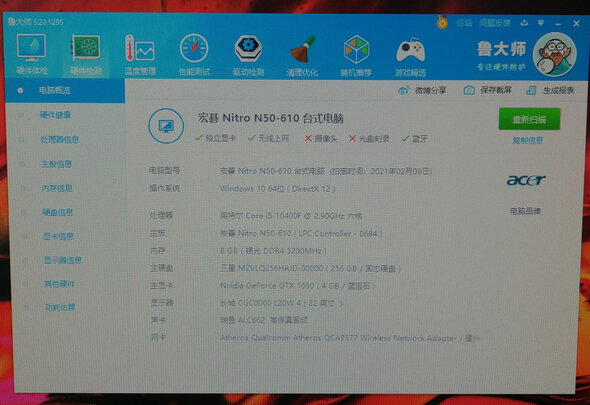
Task: Click the 生成报表 report icon
Action: 531,90
